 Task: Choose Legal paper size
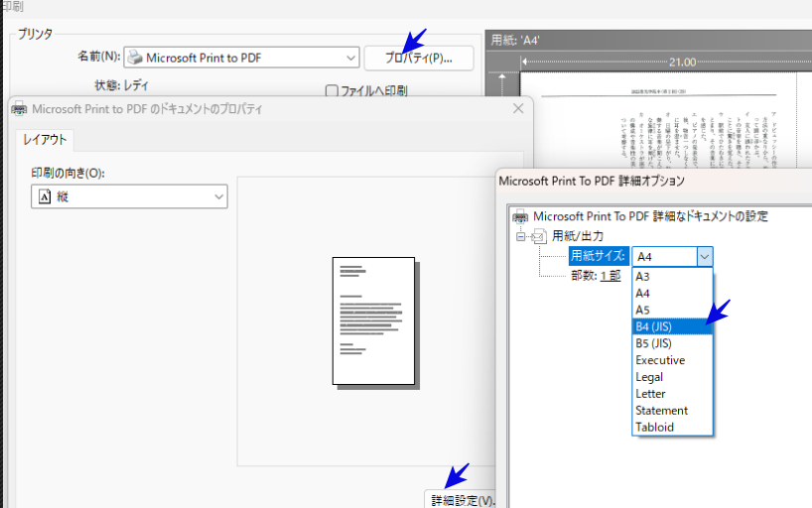coord(672,377)
